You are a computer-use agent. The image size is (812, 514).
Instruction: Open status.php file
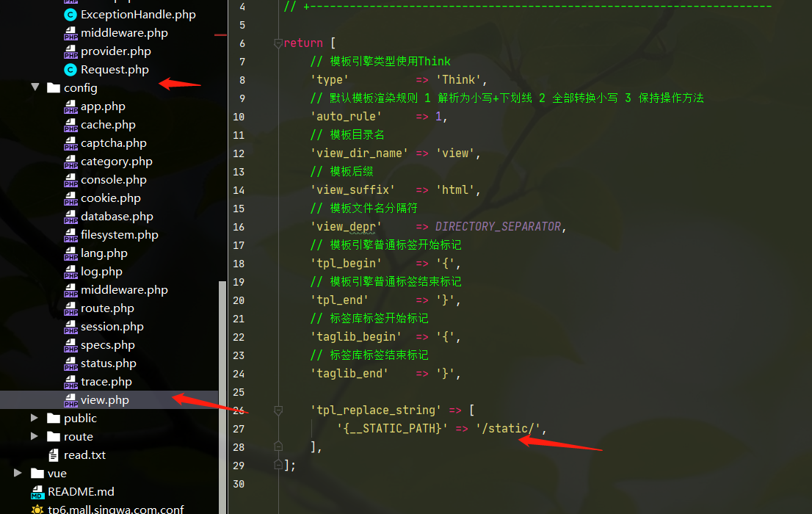(x=108, y=363)
